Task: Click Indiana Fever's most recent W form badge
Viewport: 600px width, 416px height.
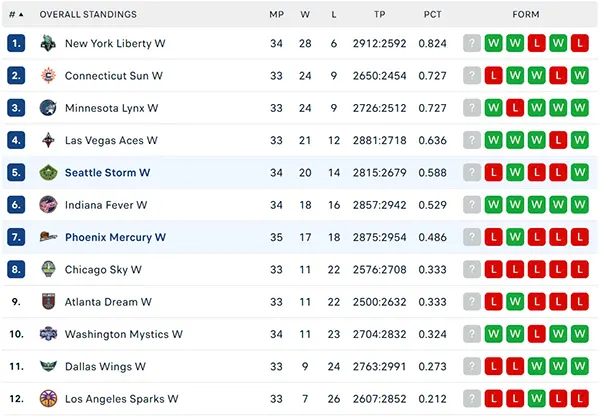Action: pyautogui.click(x=493, y=205)
